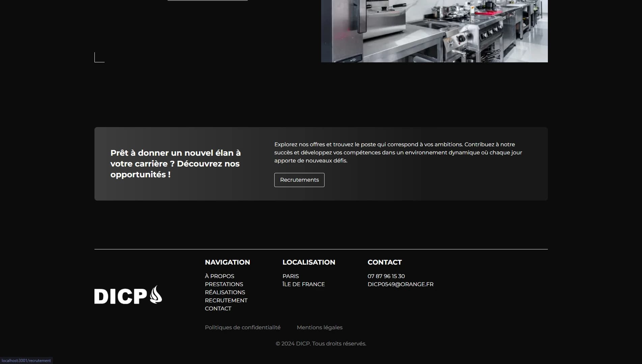This screenshot has width=642, height=364.
Task: Click CONTACT link under the navigation list
Action: tap(218, 308)
